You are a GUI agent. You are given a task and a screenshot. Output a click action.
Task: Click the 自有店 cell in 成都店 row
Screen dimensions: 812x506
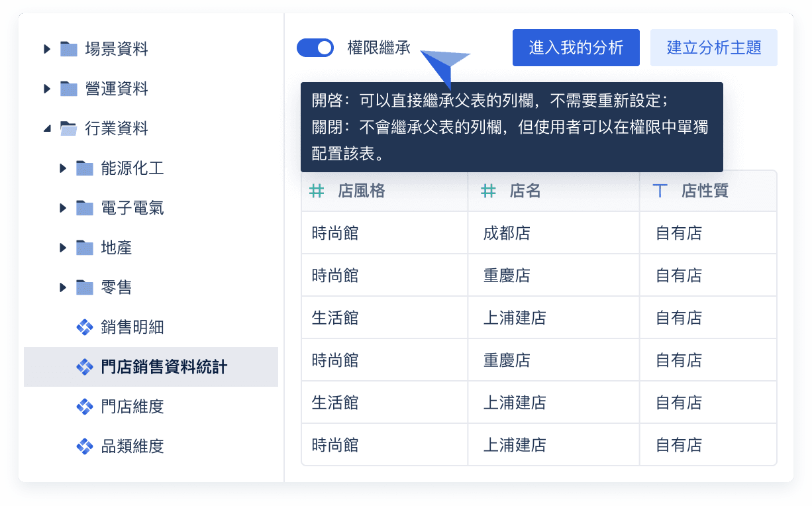[708, 233]
